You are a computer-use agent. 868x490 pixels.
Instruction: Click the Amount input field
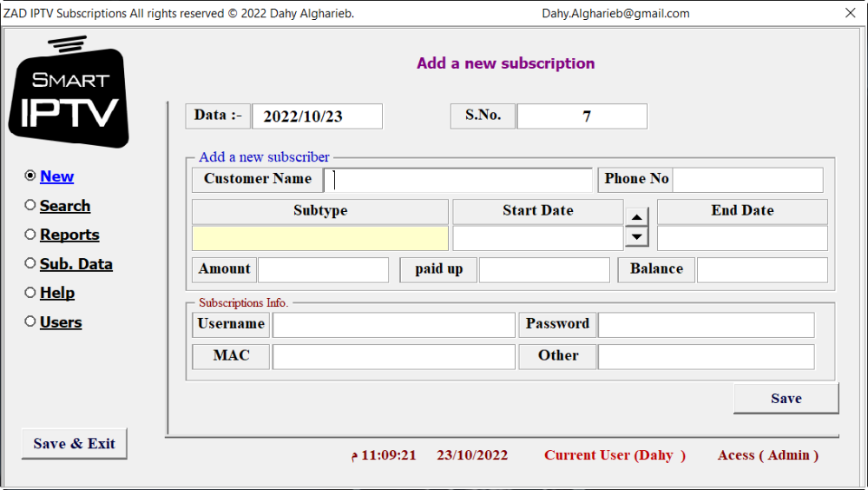coord(323,270)
